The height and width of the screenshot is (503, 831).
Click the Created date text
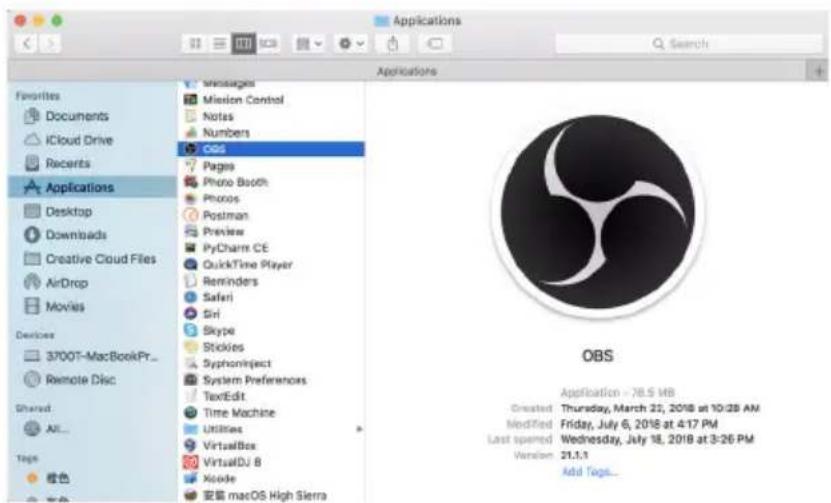point(660,408)
